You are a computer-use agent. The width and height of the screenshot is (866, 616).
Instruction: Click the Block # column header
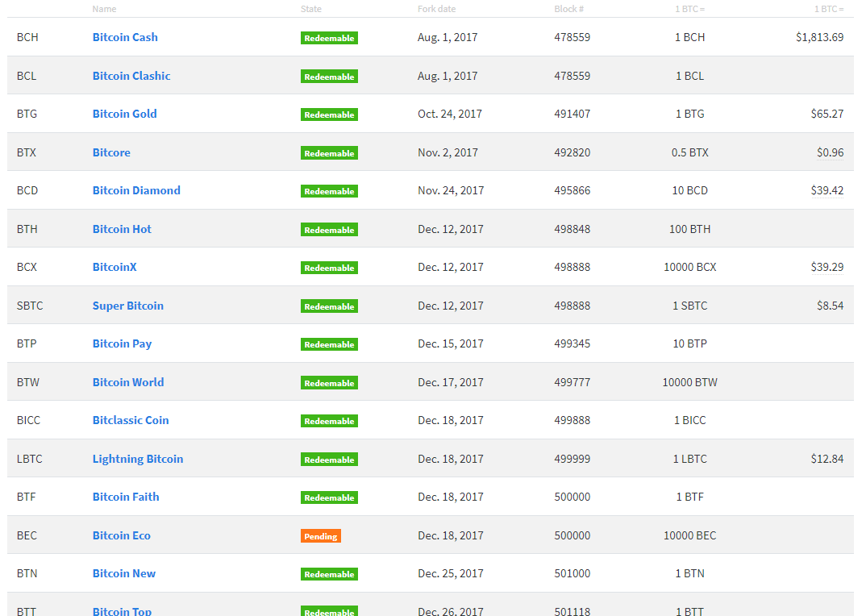click(x=568, y=9)
